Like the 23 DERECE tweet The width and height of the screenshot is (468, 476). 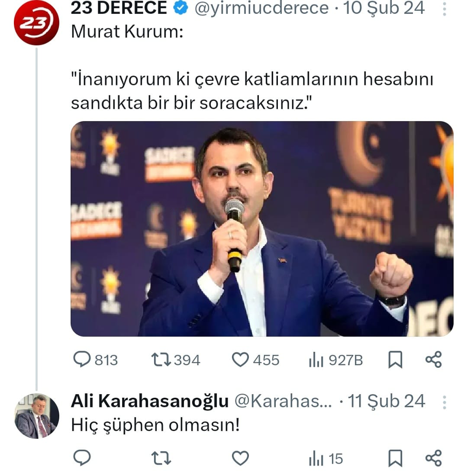240,360
